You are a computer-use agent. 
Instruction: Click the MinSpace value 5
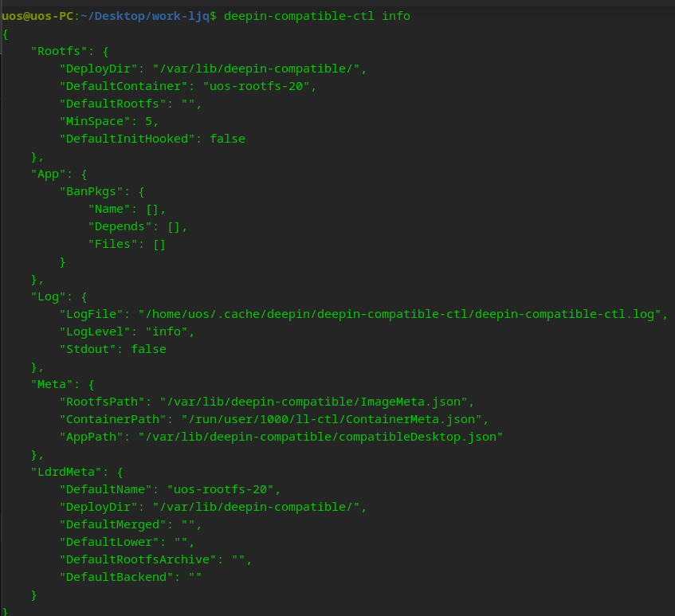coord(148,121)
